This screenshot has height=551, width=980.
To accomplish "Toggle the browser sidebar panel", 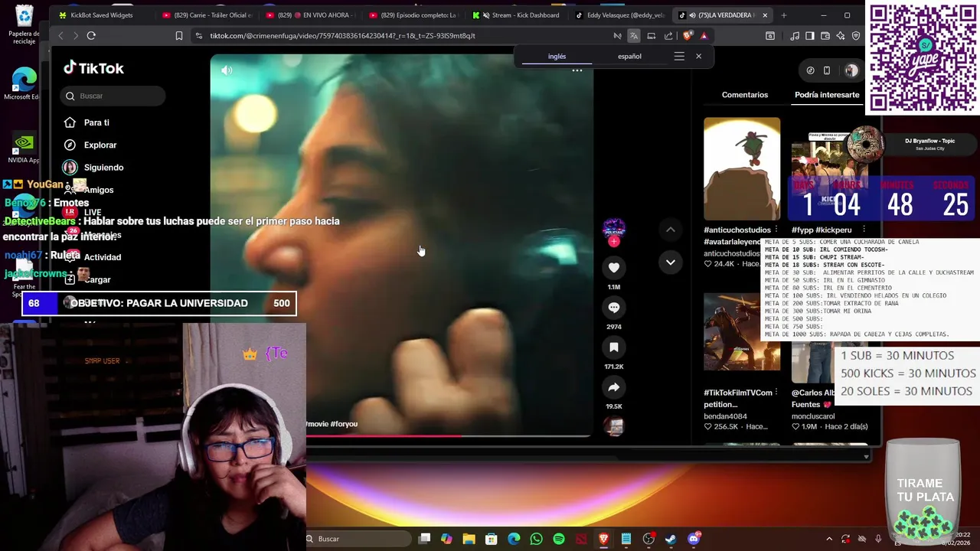I will click(810, 36).
